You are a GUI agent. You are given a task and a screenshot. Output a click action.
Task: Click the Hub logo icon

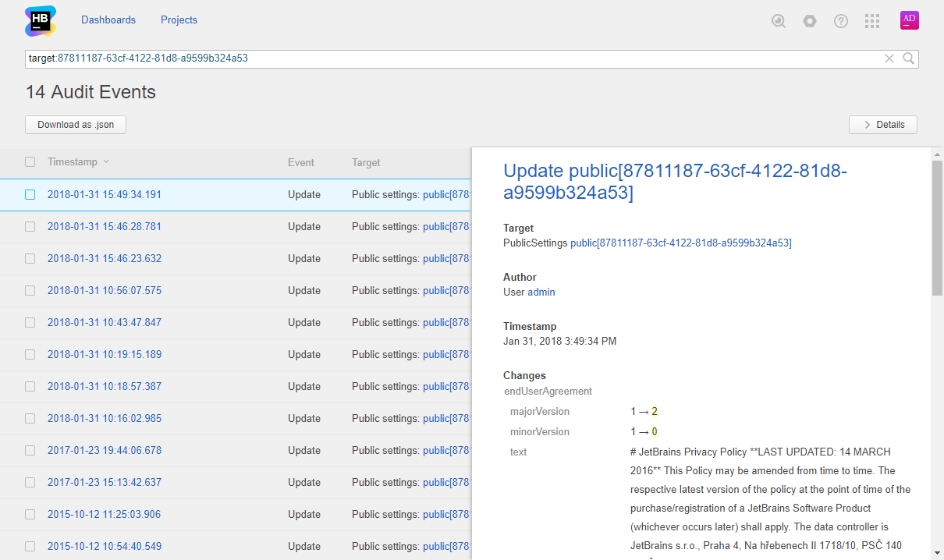40,21
